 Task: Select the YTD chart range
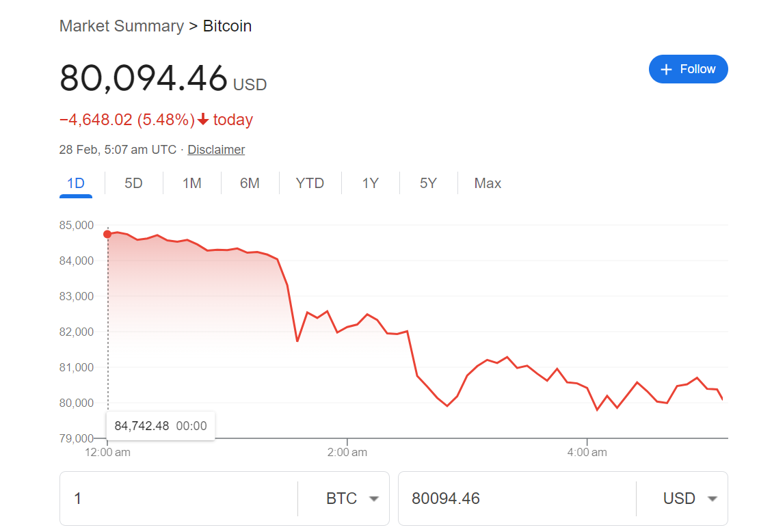(x=310, y=183)
